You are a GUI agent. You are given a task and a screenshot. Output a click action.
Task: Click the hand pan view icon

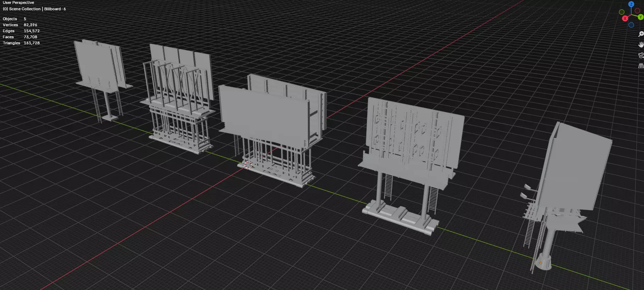[640, 45]
